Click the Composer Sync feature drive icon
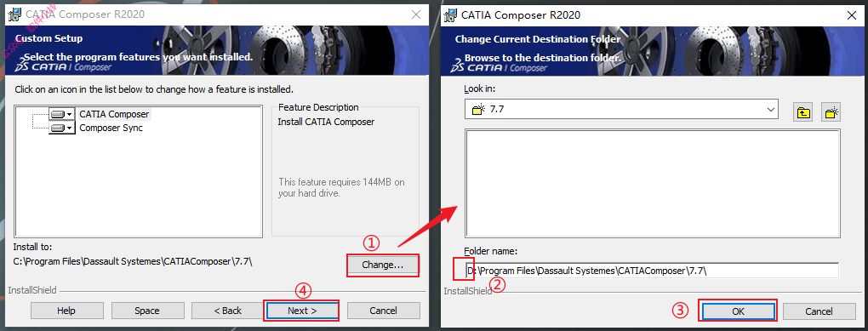Image resolution: width=868 pixels, height=331 pixels. [x=58, y=128]
